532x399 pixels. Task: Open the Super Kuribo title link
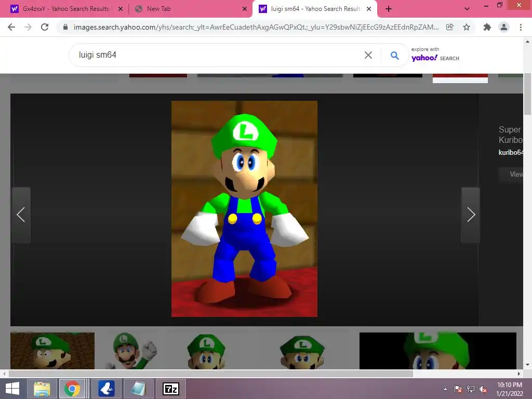(511, 135)
